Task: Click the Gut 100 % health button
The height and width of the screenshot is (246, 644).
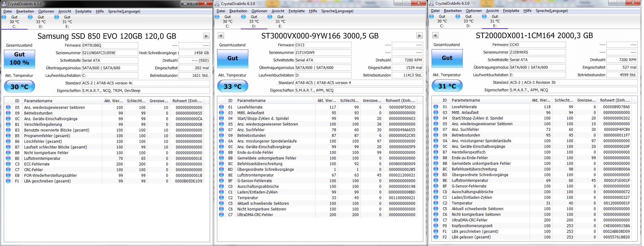Action: pos(19,59)
